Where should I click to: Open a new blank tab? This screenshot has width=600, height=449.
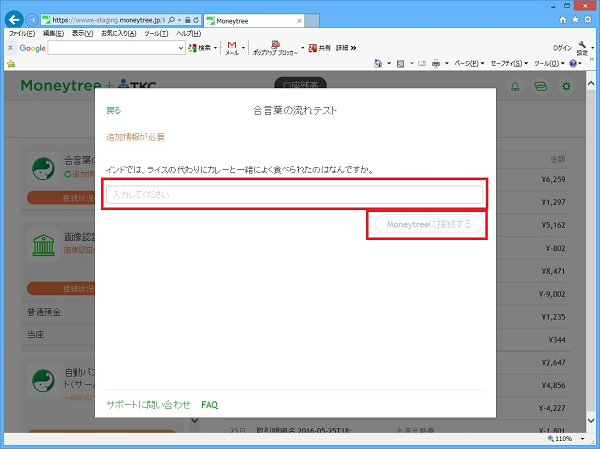312,21
